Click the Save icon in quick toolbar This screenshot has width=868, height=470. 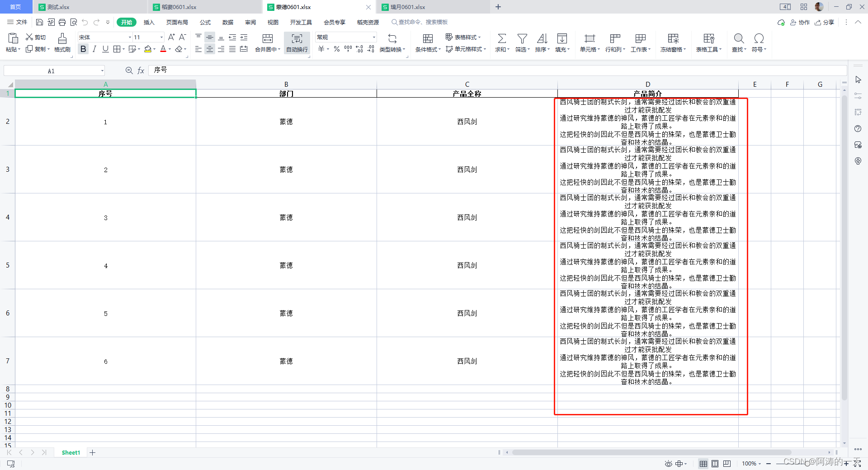pos(39,22)
